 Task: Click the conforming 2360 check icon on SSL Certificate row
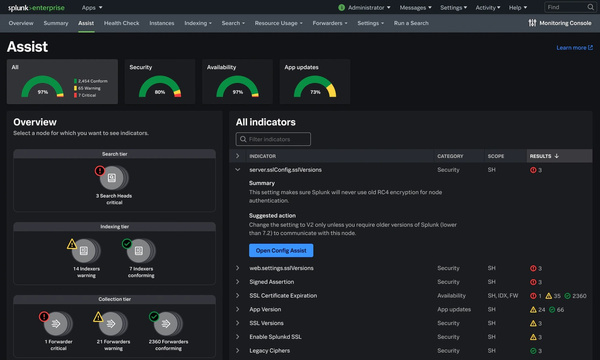pyautogui.click(x=567, y=296)
